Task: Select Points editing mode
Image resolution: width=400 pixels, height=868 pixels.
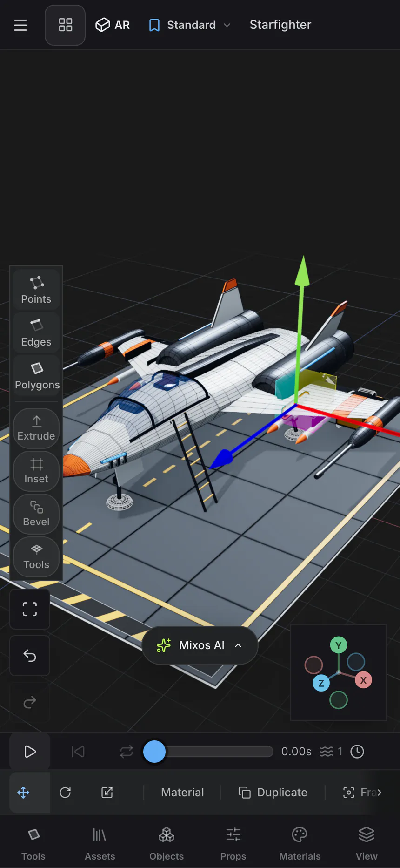Action: click(36, 290)
